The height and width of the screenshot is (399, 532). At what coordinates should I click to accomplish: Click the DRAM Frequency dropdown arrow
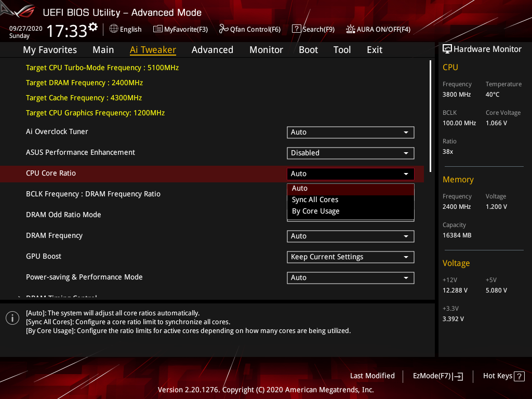406,236
